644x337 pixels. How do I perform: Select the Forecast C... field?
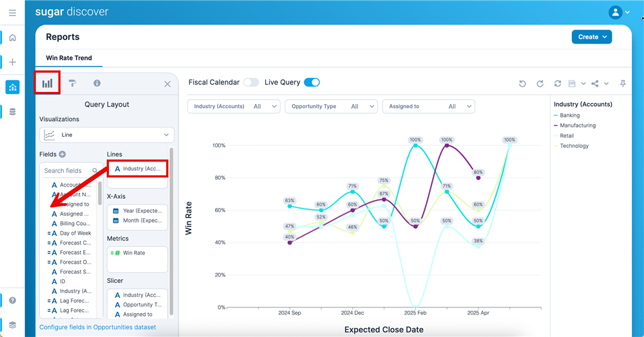click(x=70, y=242)
